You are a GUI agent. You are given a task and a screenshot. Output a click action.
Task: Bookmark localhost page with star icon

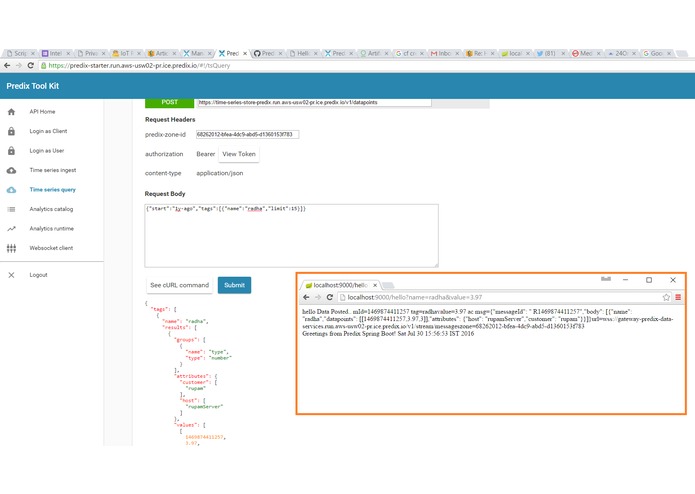(666, 297)
